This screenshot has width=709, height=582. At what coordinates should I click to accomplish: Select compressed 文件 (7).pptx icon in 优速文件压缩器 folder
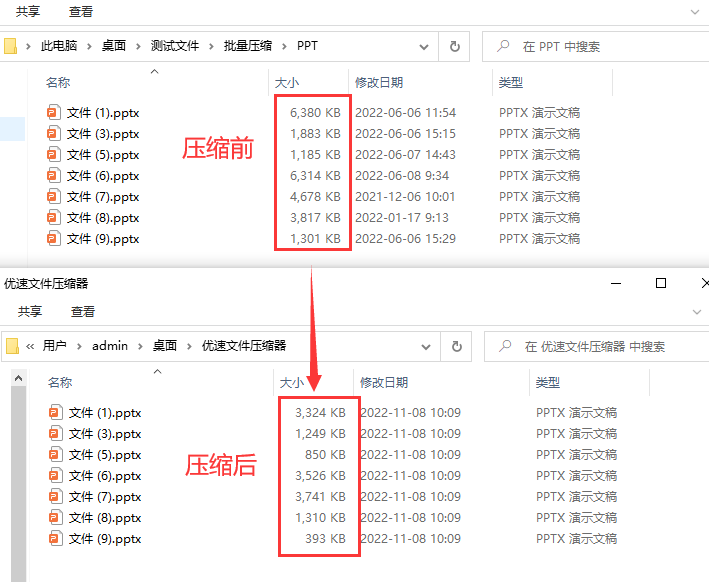pyautogui.click(x=55, y=497)
